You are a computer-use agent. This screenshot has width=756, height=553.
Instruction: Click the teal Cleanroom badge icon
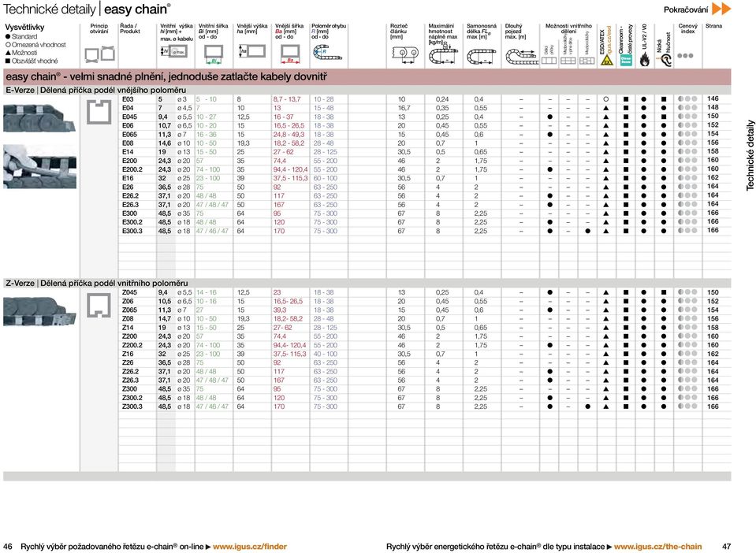point(626,60)
